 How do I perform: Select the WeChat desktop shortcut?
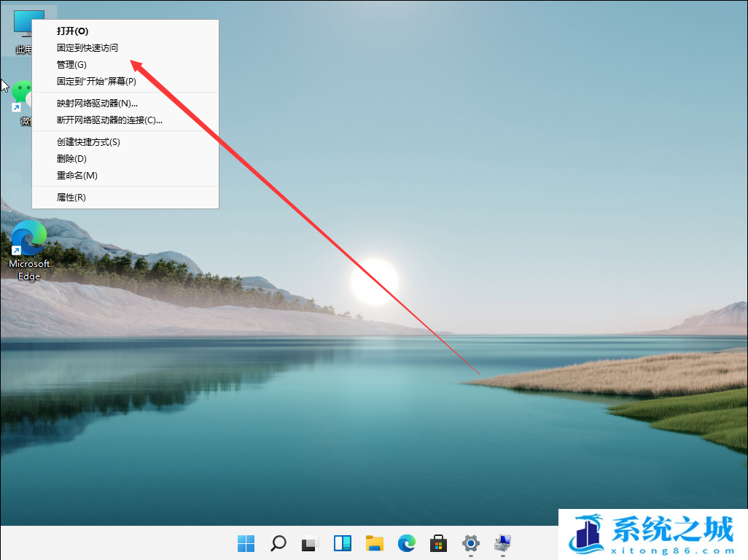coord(21,103)
